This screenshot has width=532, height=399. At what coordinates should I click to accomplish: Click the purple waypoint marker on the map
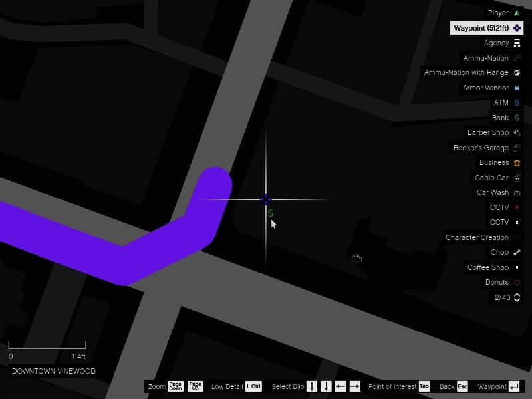[x=265, y=199]
